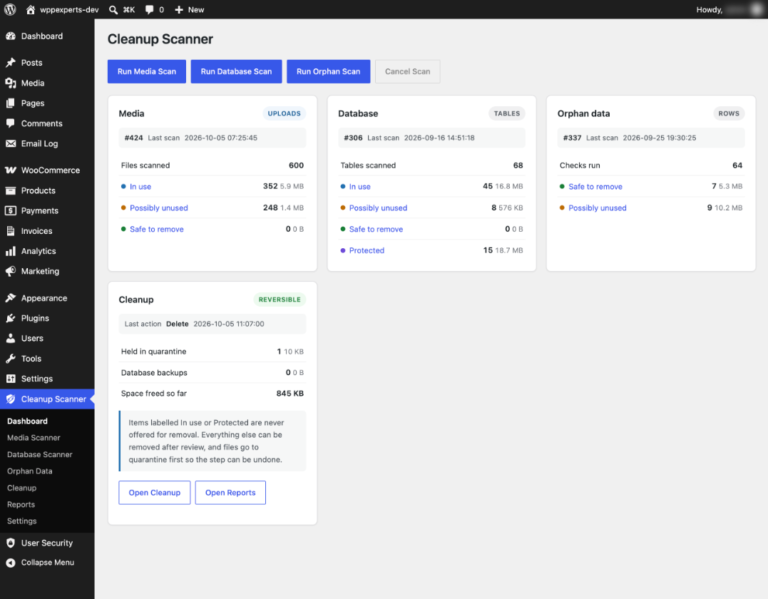Screen dimensions: 768x599
Task: Click the Dashboard gauge icon in sidebar
Action: point(10,36)
